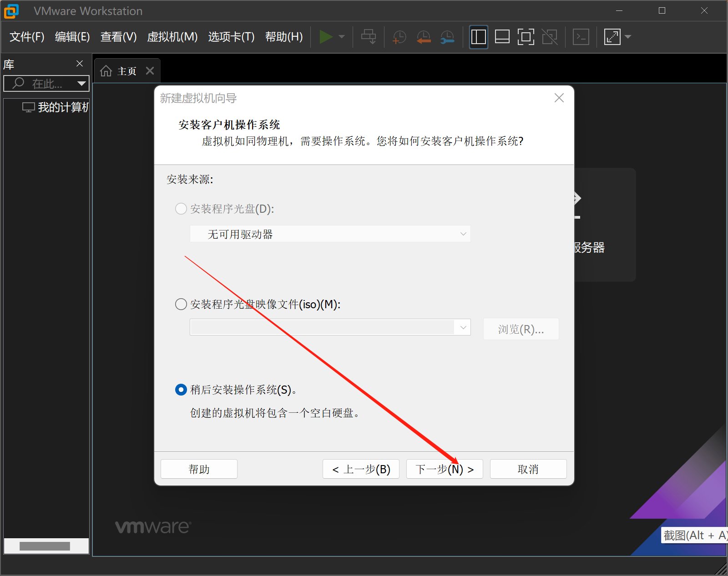This screenshot has width=728, height=576.
Task: Select the 稍后安装操作系统(S) radio button
Action: click(x=181, y=390)
